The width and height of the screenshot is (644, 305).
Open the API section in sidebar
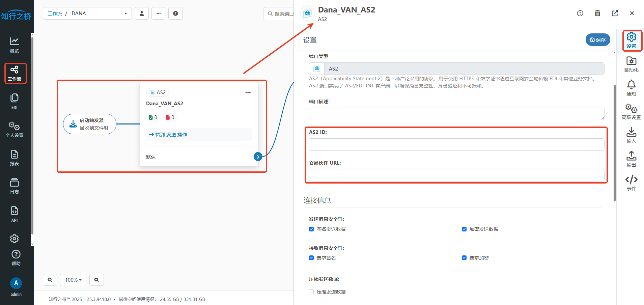pyautogui.click(x=14, y=214)
